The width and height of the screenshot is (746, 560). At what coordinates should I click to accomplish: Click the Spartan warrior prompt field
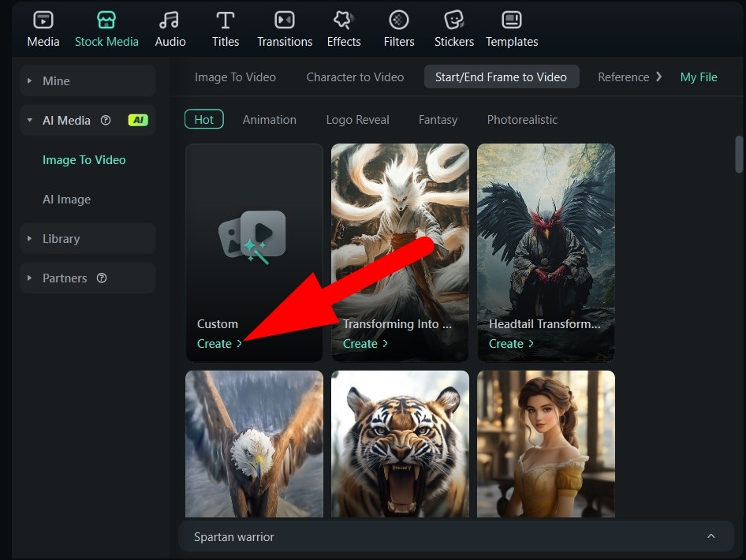456,536
